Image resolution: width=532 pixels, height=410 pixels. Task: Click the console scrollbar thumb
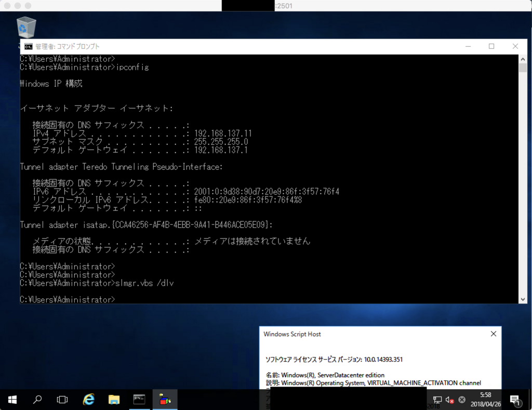523,68
